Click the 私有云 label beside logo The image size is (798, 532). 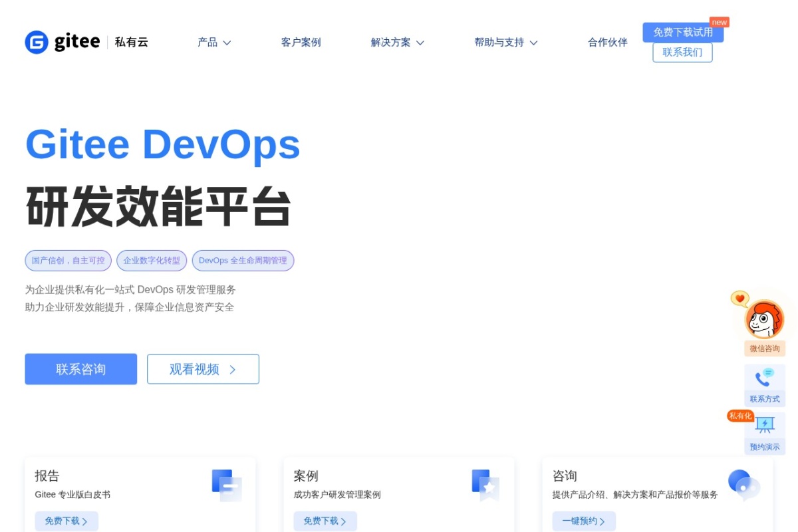(131, 43)
